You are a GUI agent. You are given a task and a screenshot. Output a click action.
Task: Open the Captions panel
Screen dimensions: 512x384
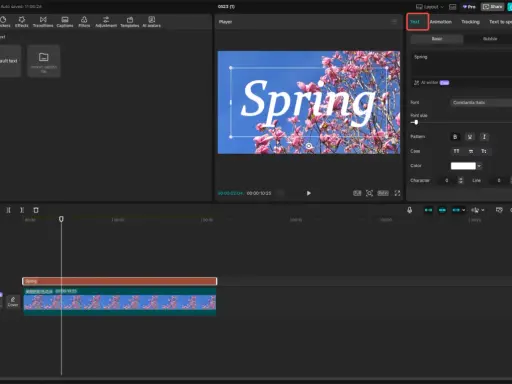[65, 22]
